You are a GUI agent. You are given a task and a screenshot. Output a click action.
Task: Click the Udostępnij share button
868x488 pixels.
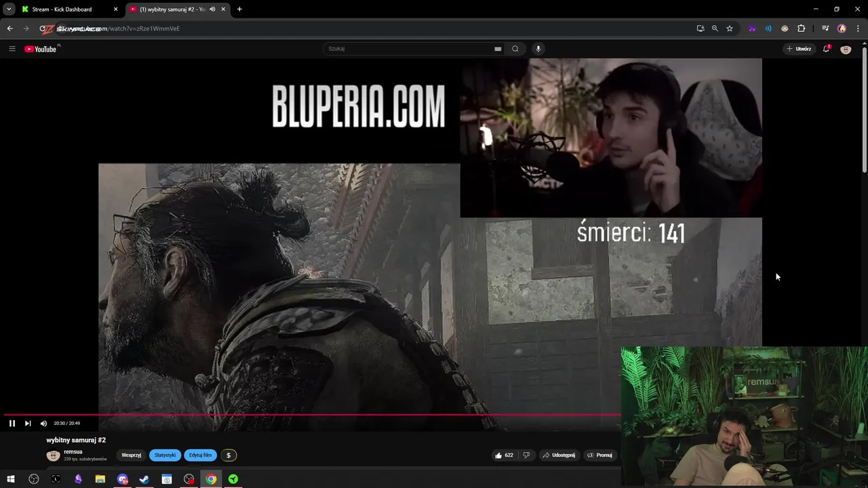click(x=559, y=455)
